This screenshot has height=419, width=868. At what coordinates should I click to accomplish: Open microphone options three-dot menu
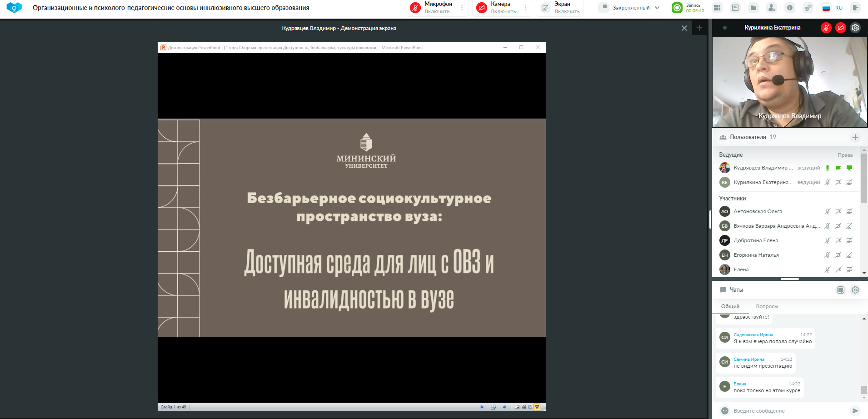462,8
